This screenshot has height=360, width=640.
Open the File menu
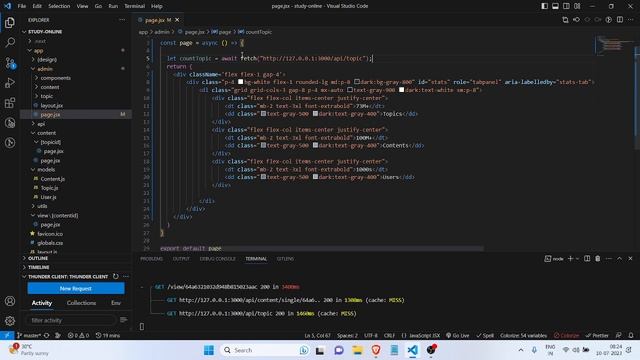(x=22, y=6)
